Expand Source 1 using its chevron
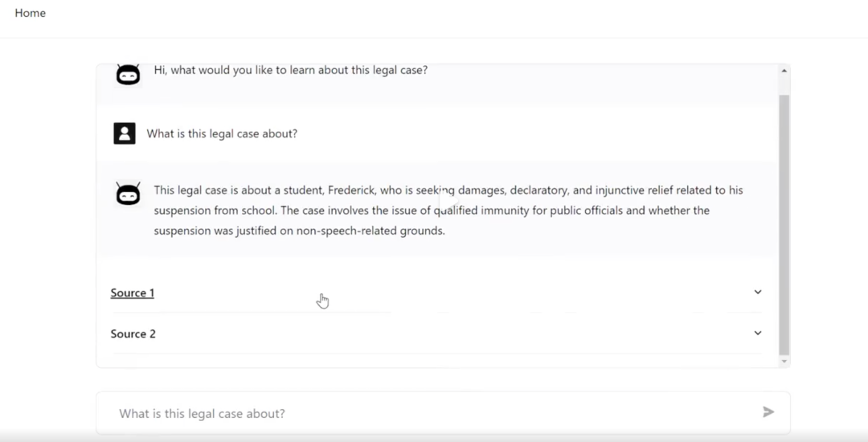The height and width of the screenshot is (442, 868). (x=757, y=293)
